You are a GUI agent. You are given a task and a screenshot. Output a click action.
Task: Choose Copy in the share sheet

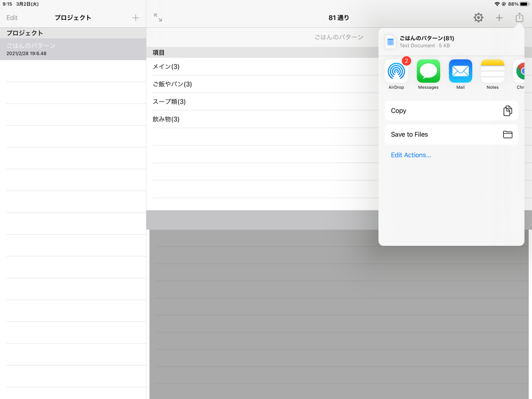pos(451,111)
